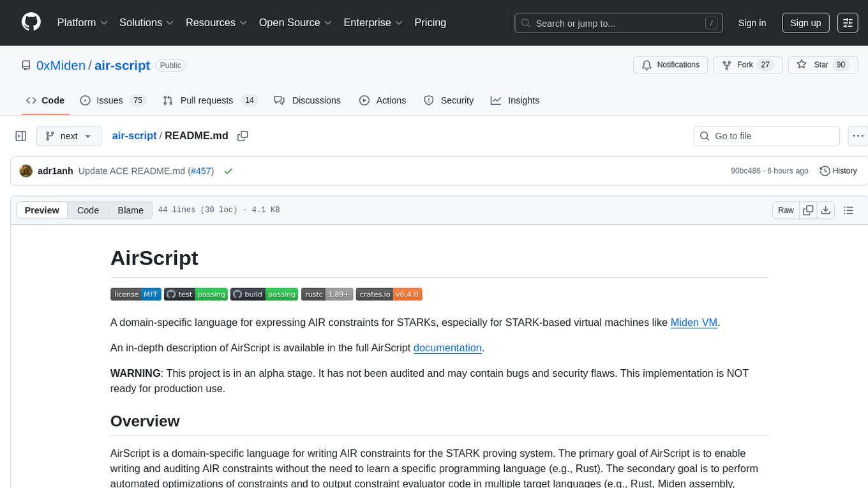Open pull request #457 link
868x488 pixels.
coord(201,171)
